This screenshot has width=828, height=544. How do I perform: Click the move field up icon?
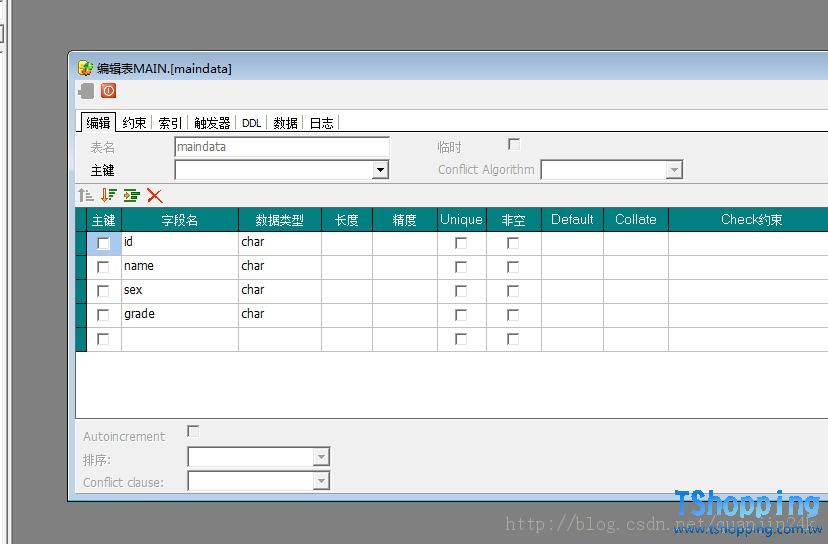pos(86,195)
